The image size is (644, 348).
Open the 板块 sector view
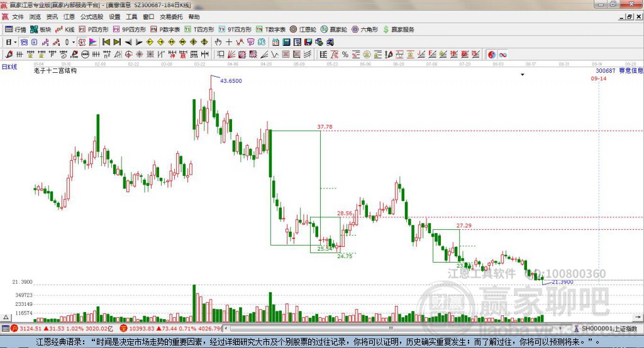click(x=40, y=30)
